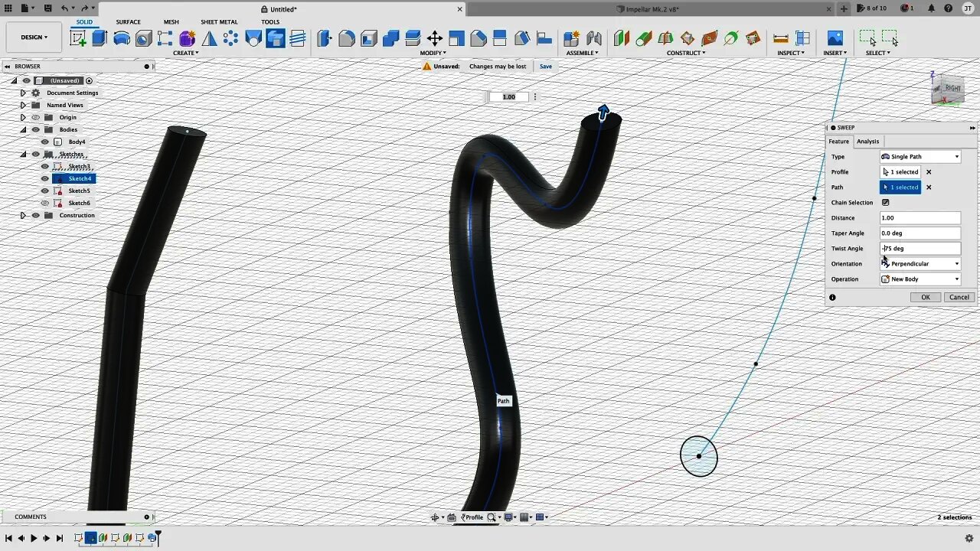Open the DESIGN workspace dropdown

[x=34, y=37]
